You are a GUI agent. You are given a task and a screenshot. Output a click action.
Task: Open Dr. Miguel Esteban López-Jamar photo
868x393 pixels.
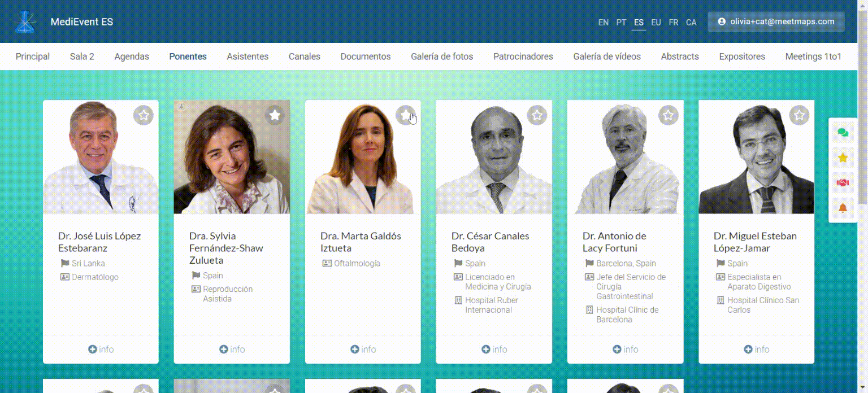pos(756,158)
